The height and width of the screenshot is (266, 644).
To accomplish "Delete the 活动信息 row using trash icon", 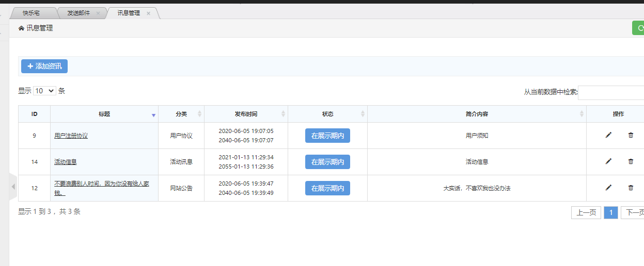I will coord(631,161).
